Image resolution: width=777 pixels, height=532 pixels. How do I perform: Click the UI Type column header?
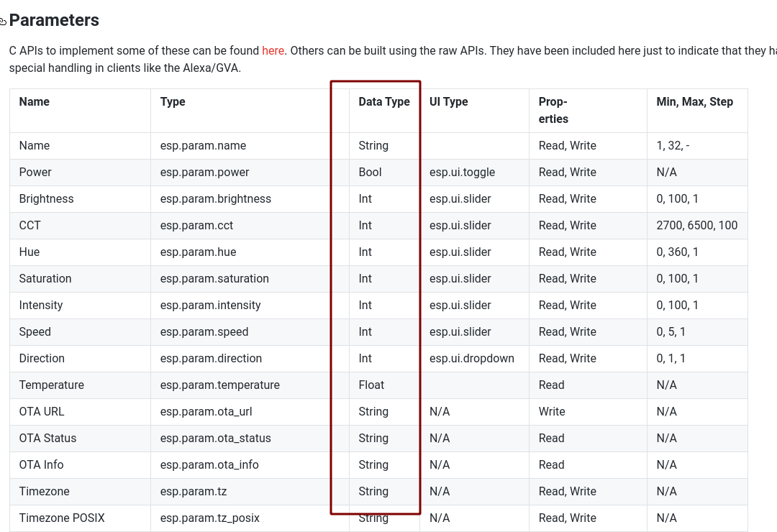[448, 101]
